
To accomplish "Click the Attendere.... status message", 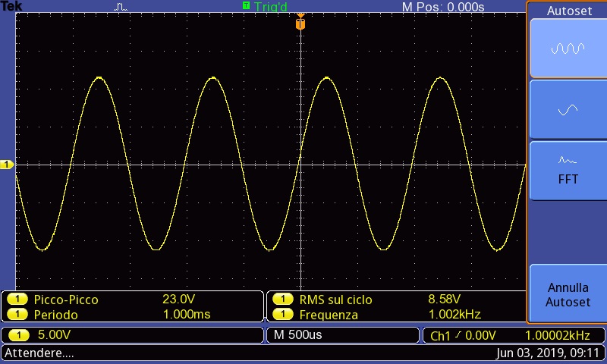I will tap(39, 353).
